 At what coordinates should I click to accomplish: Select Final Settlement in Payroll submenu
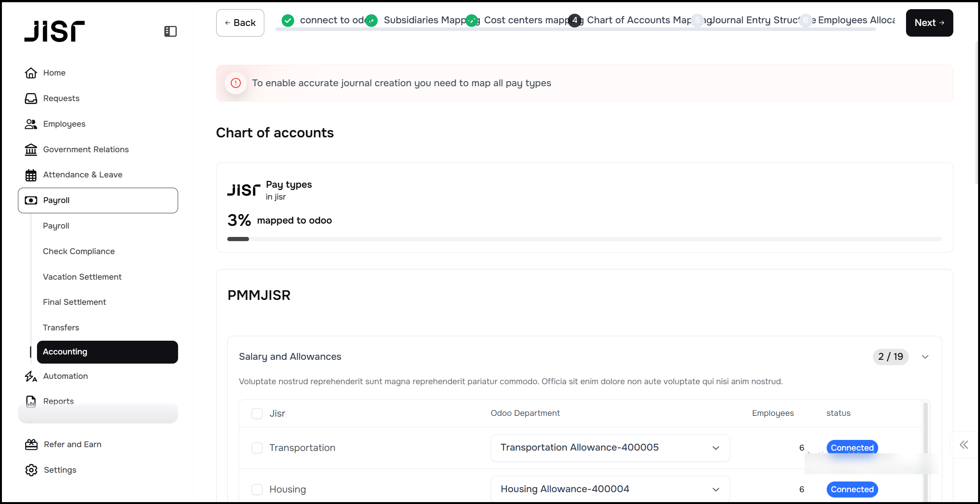point(74,302)
